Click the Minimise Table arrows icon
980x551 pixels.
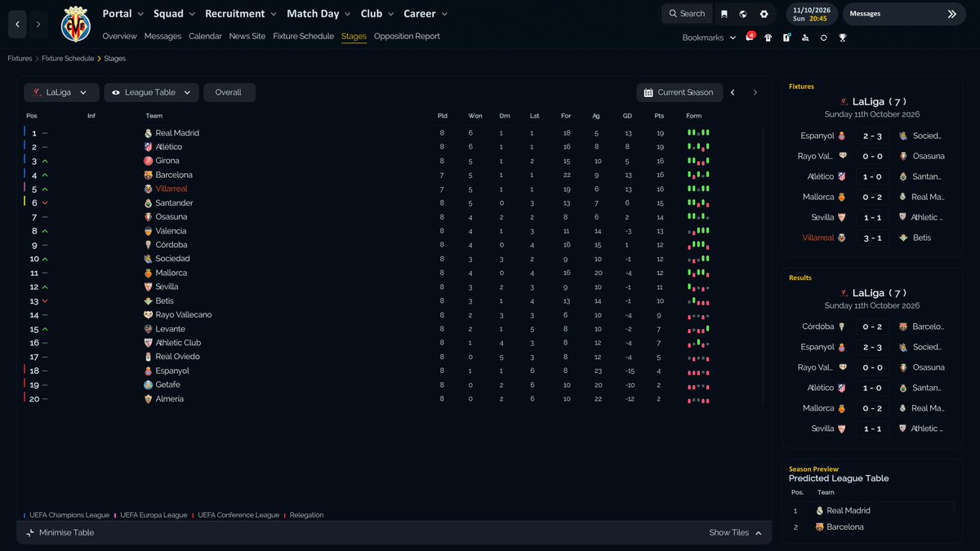(x=30, y=532)
